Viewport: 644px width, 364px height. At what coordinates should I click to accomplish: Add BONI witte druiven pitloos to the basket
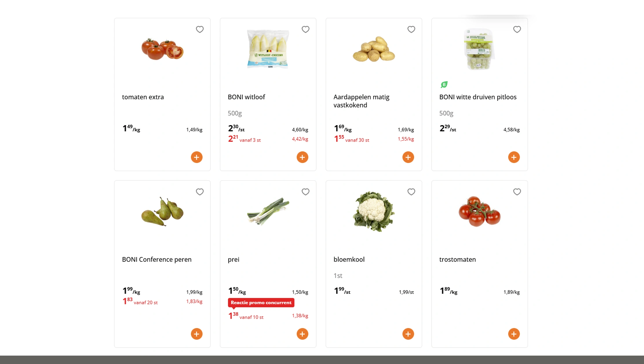(514, 157)
